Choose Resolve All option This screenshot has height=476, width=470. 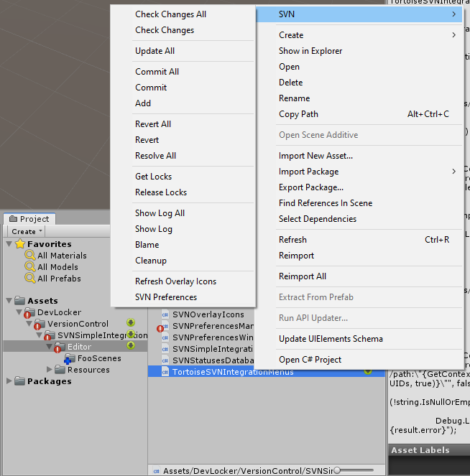tap(155, 156)
